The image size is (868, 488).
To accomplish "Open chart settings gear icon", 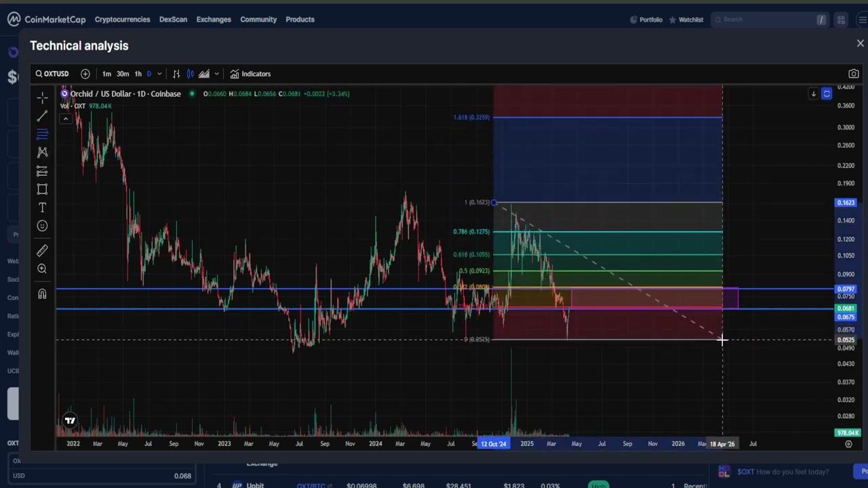I will click(x=848, y=444).
